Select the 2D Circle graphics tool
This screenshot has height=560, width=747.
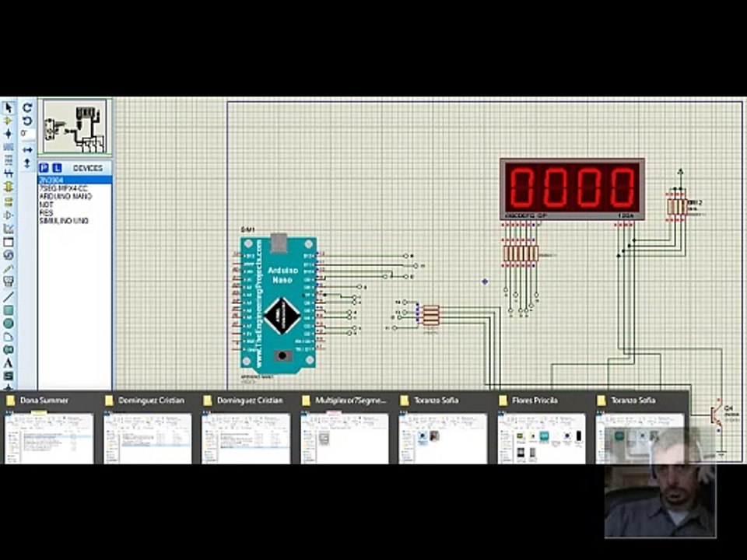[x=8, y=324]
